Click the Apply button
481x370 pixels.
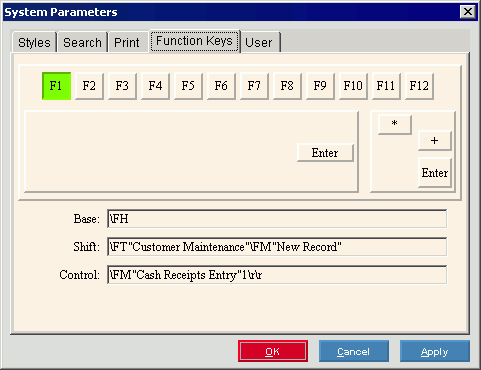[435, 351]
